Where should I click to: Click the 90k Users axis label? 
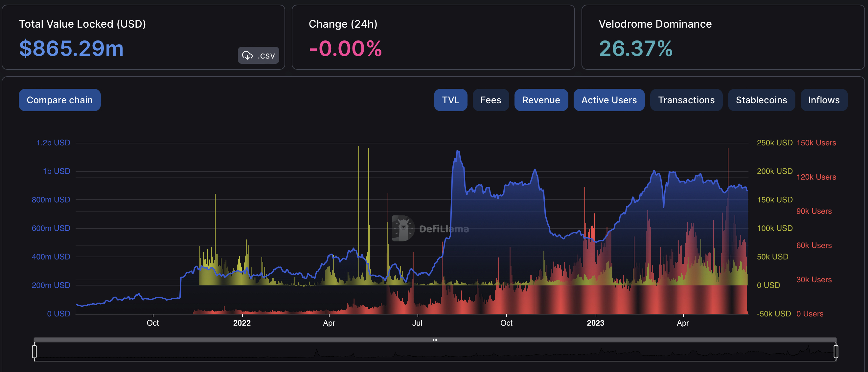[x=814, y=211]
